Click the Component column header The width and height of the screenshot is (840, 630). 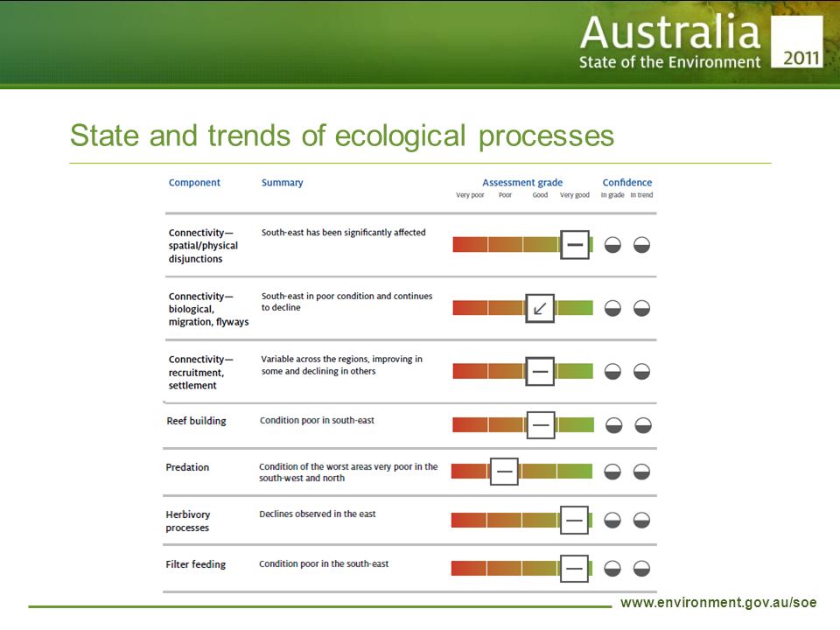tap(194, 183)
